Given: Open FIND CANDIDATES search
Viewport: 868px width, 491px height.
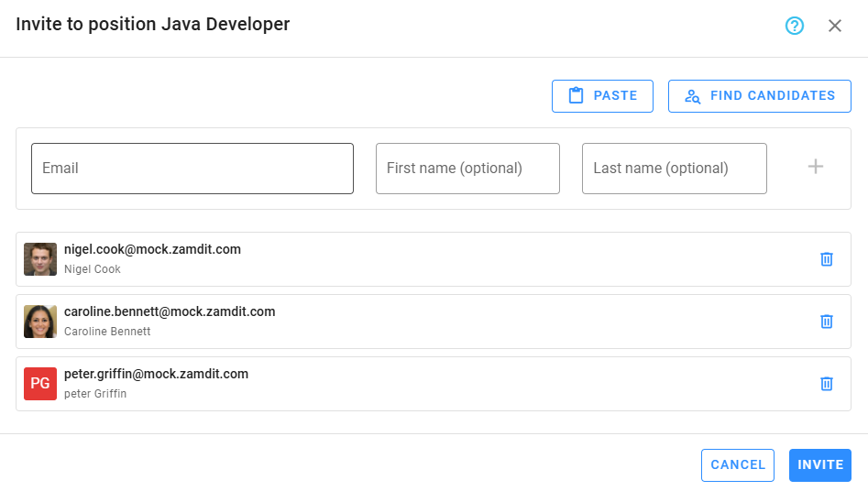Looking at the screenshot, I should [759, 96].
